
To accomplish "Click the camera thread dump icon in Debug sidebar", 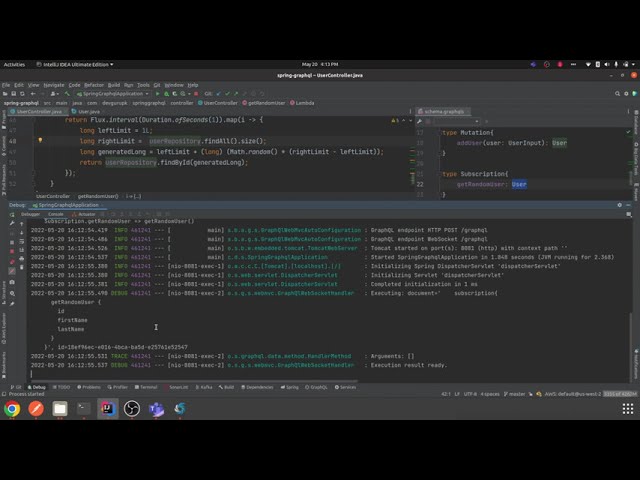I will tap(12, 282).
